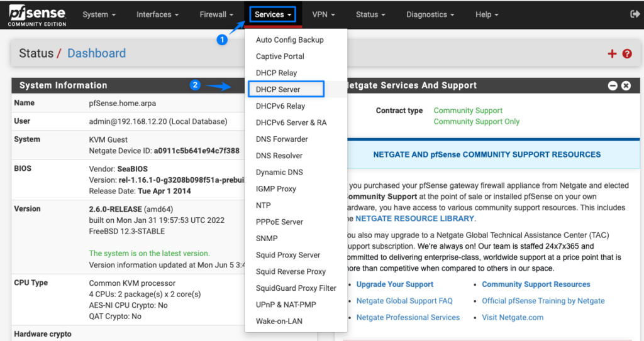Choose Wake-on-LAN menu entry
This screenshot has height=341, width=644.
click(296, 322)
